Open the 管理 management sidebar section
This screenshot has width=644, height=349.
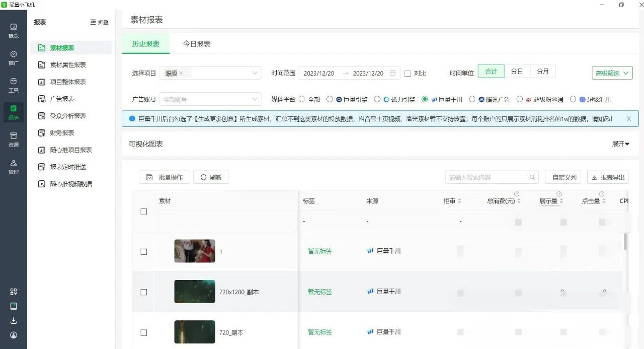coord(14,167)
